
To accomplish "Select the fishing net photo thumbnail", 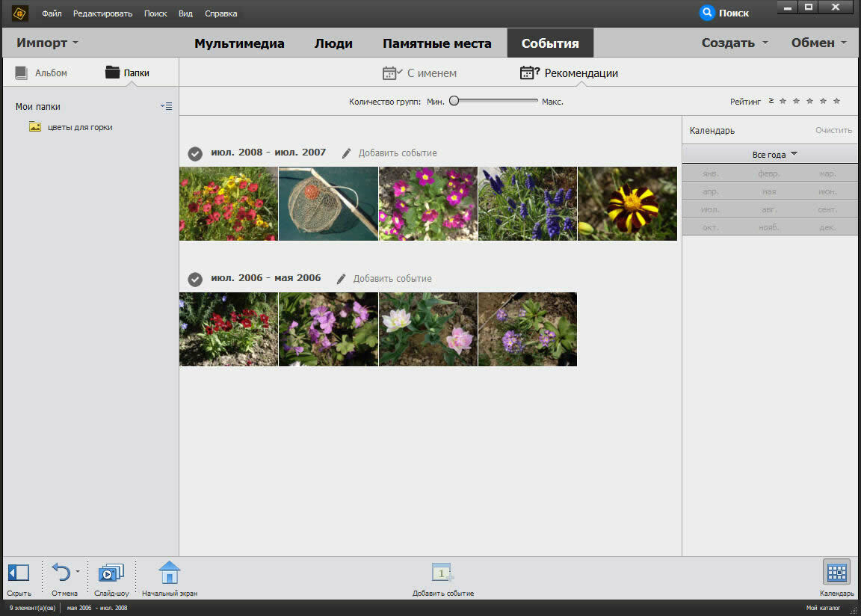I will [x=328, y=203].
